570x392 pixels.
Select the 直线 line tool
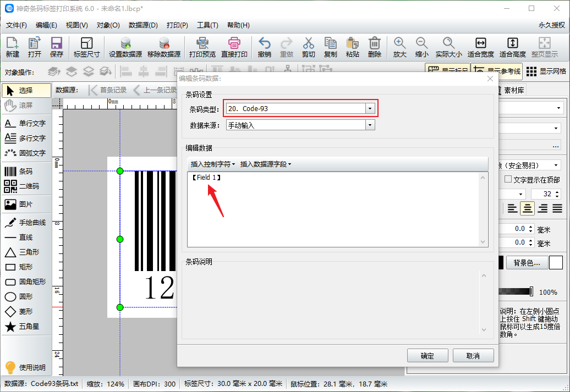pos(26,238)
